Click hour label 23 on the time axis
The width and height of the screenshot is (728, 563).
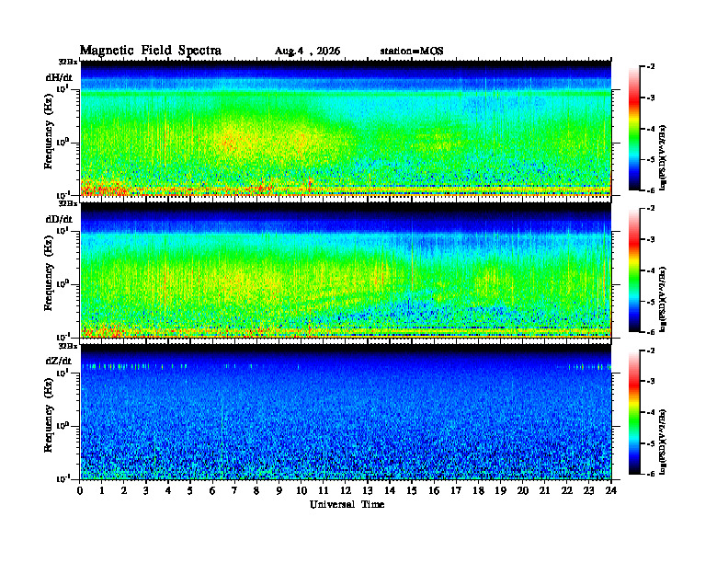[x=588, y=490]
